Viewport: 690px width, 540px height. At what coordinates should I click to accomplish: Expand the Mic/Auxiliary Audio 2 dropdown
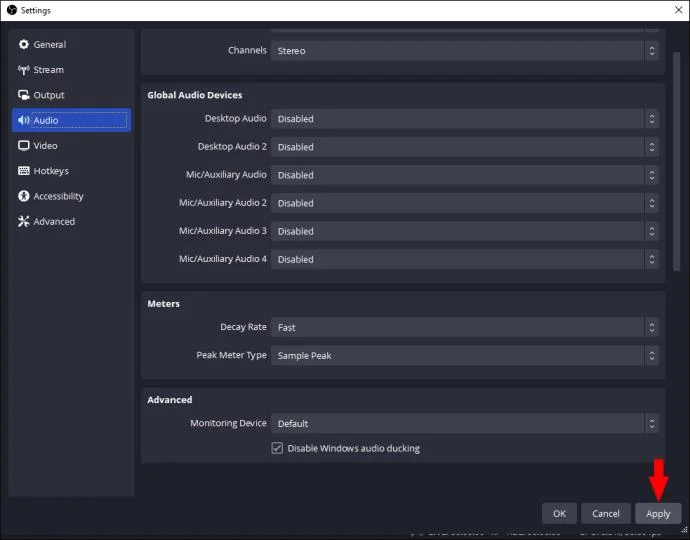point(465,203)
